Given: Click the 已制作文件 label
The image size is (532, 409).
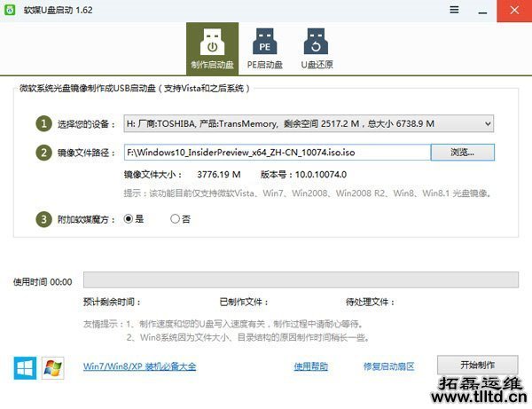Looking at the screenshot, I should coord(244,302).
